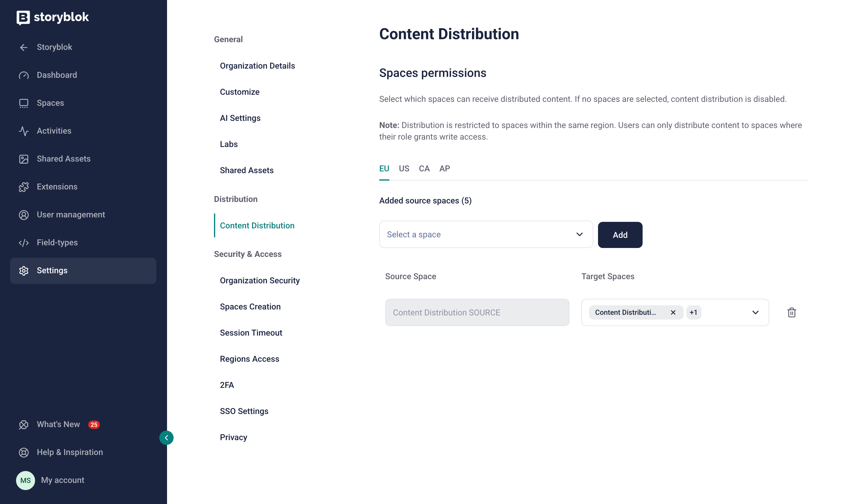Open User management person icon
This screenshot has height=504, width=856.
tap(24, 215)
